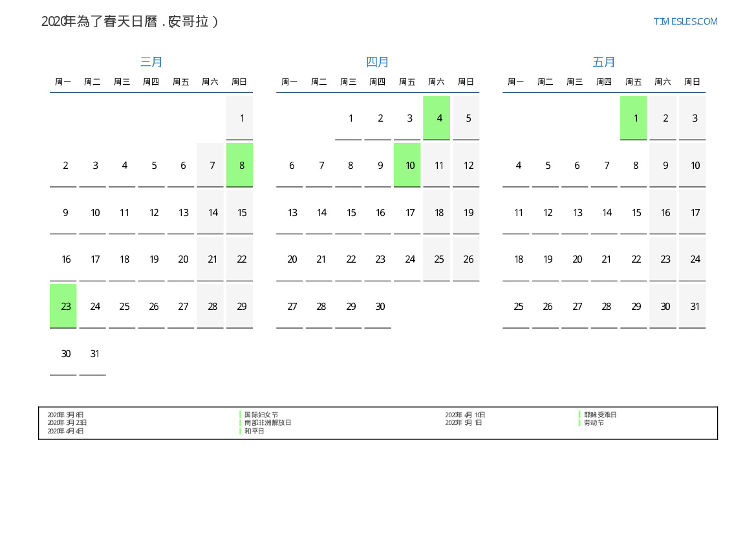Image resolution: width=756 pixels, height=535 pixels.
Task: Select April 1 in the calendar
Action: pos(351,118)
